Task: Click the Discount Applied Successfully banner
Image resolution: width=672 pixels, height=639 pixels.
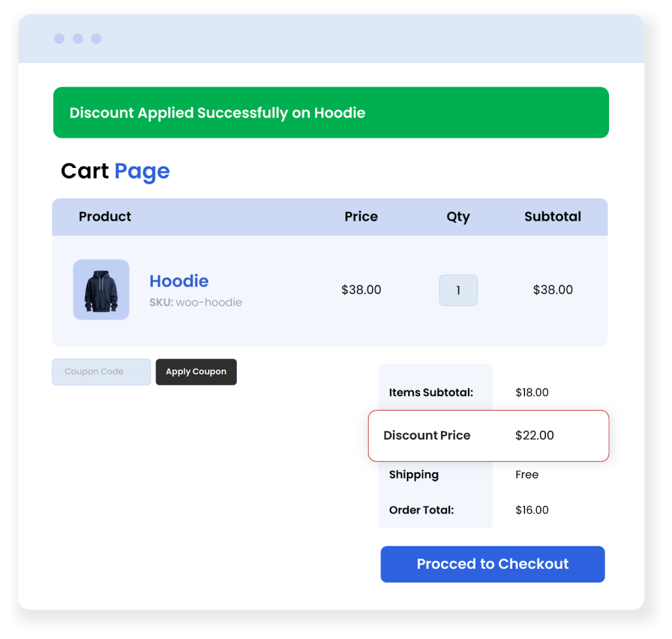Action: point(331,113)
